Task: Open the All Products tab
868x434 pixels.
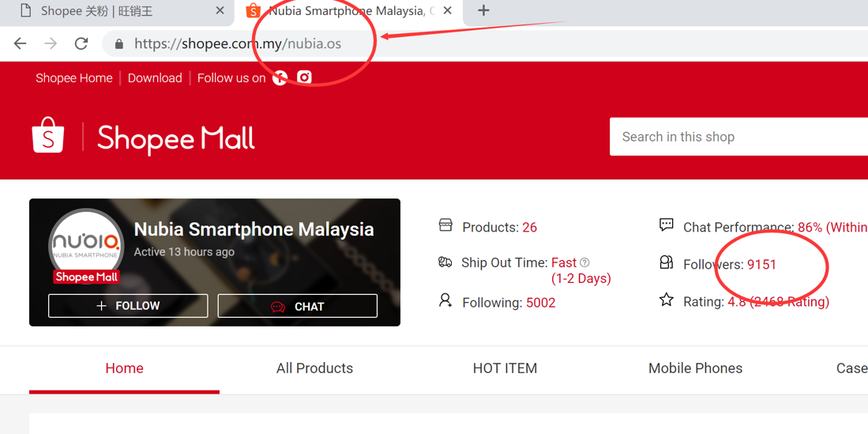Action: (x=315, y=368)
